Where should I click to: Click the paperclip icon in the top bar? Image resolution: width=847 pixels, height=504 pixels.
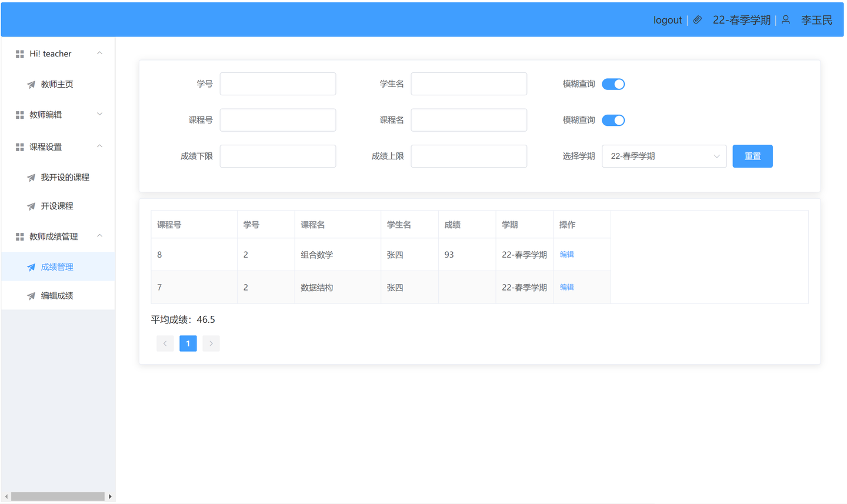pyautogui.click(x=697, y=19)
